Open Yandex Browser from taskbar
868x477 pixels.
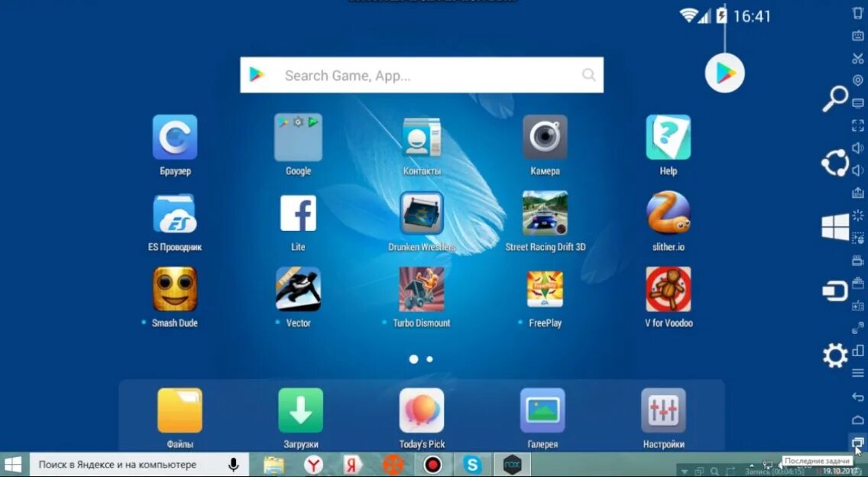pos(313,465)
